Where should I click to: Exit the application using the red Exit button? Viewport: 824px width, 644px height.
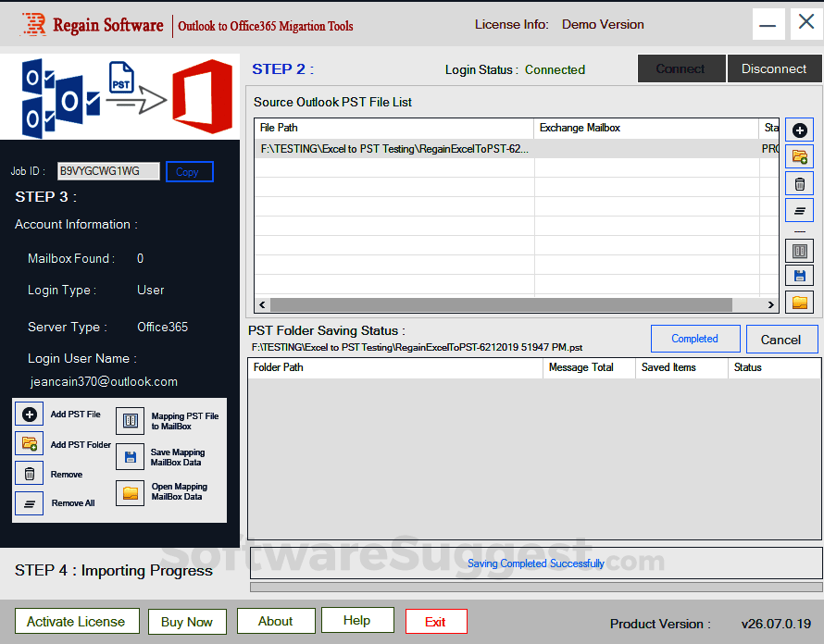click(435, 622)
